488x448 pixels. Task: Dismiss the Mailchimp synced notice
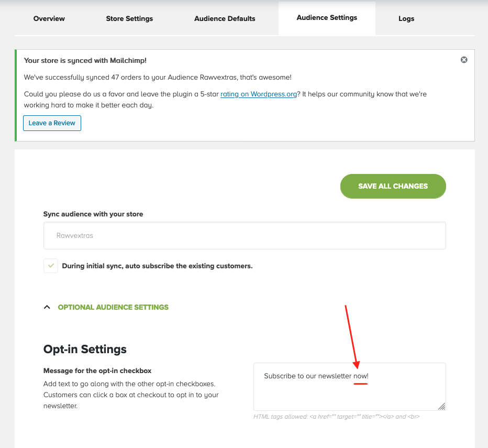464,60
